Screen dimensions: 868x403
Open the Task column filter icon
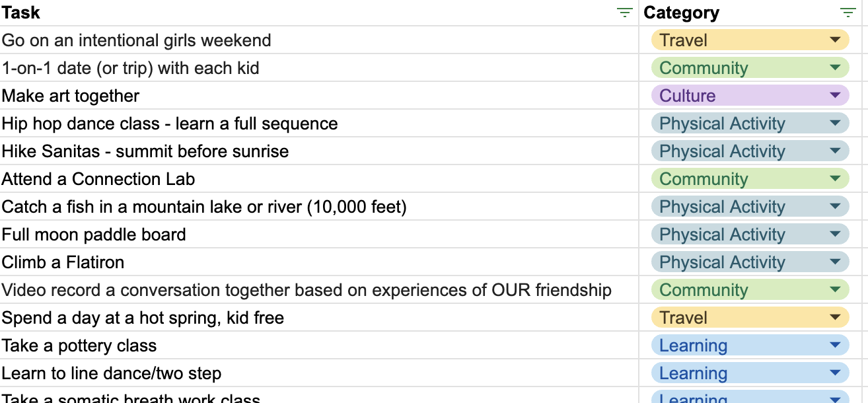click(624, 13)
